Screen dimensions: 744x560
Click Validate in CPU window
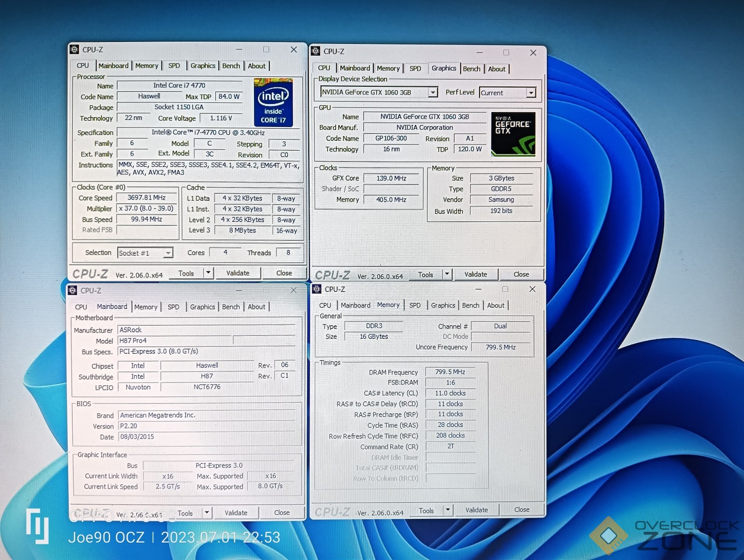(238, 273)
